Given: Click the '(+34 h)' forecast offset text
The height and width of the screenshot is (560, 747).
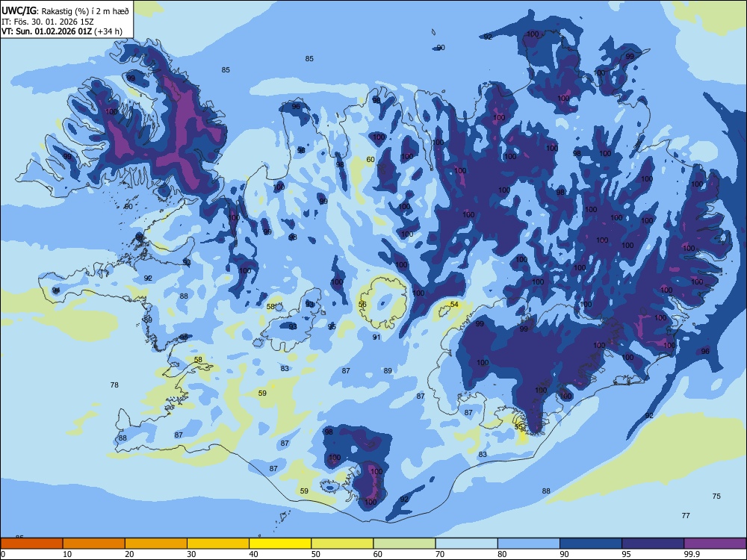Looking at the screenshot, I should [108, 31].
